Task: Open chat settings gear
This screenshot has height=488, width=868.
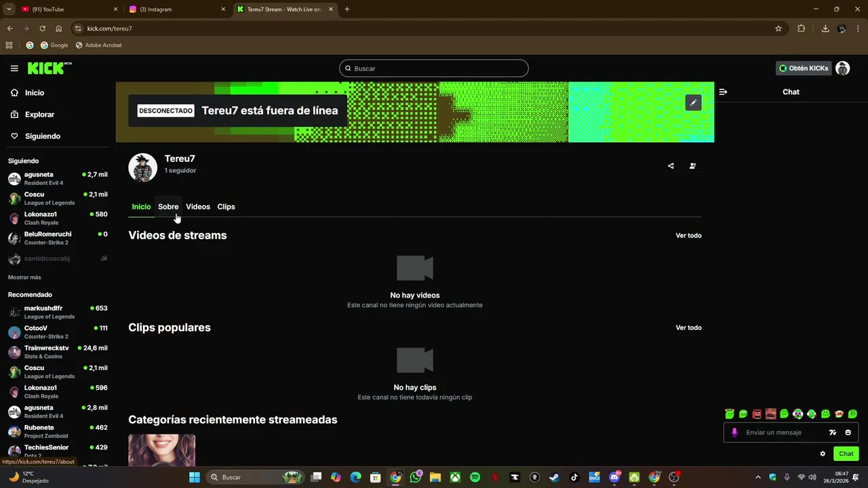Action: coord(823,453)
